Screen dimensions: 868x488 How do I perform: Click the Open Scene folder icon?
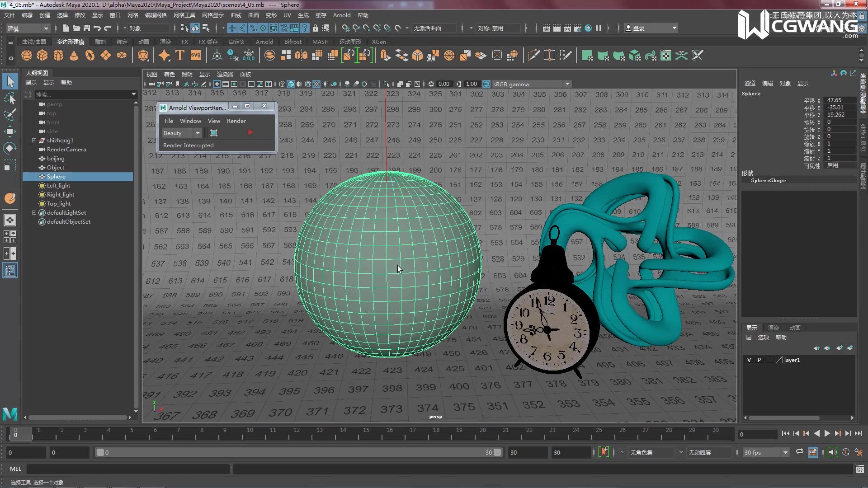tap(76, 28)
